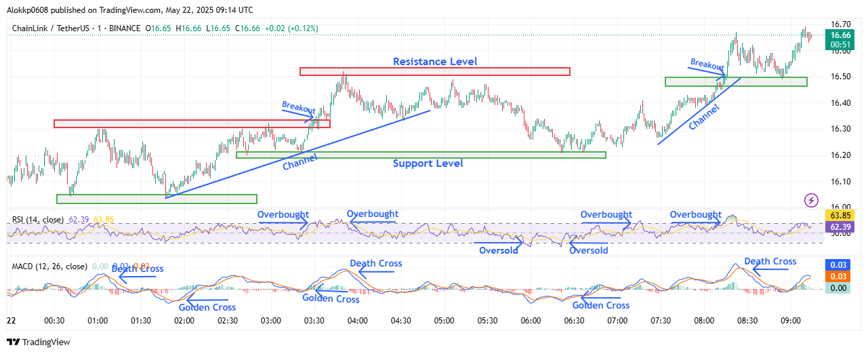Image resolution: width=868 pixels, height=354 pixels.
Task: Click the 00:51 candle countdown timer
Action: 841,45
